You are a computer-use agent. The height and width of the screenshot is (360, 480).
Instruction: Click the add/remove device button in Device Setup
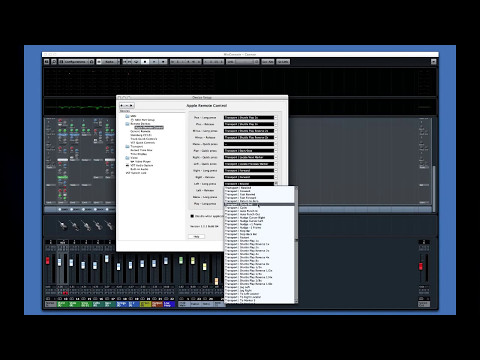click(x=127, y=105)
